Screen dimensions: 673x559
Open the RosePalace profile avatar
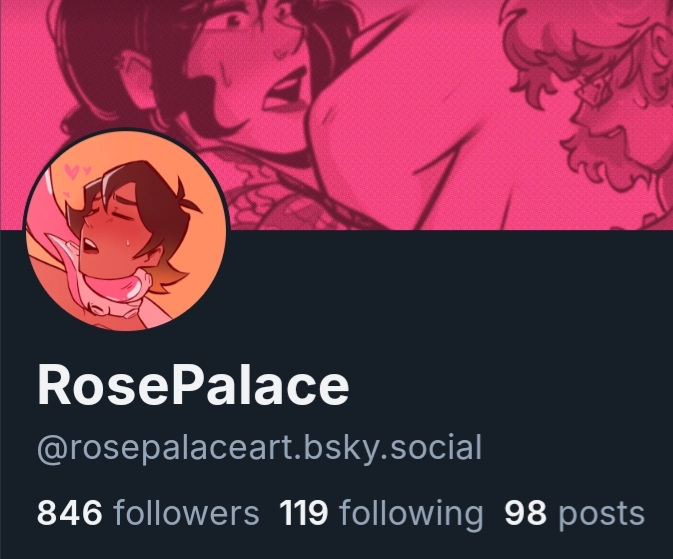coord(126,230)
